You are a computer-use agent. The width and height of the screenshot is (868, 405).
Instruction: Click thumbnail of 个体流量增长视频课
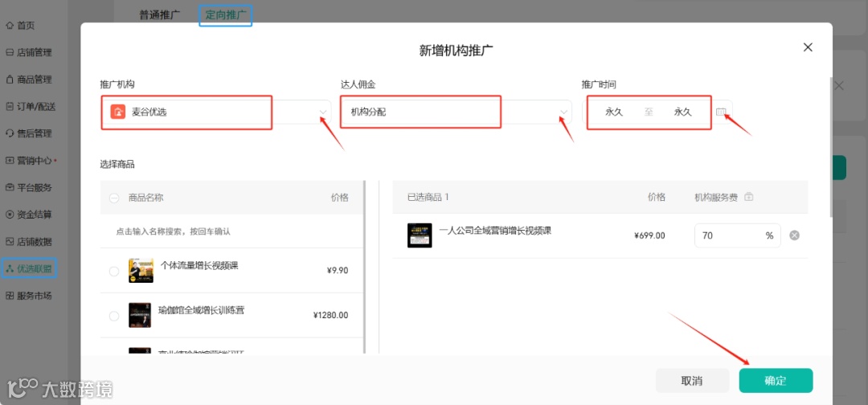141,271
